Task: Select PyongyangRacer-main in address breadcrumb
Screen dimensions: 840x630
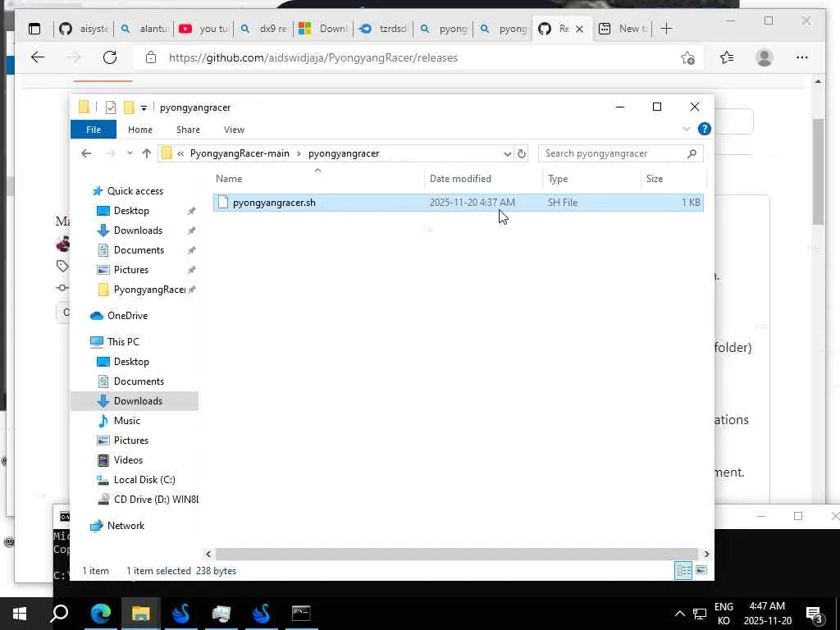Action: point(240,153)
